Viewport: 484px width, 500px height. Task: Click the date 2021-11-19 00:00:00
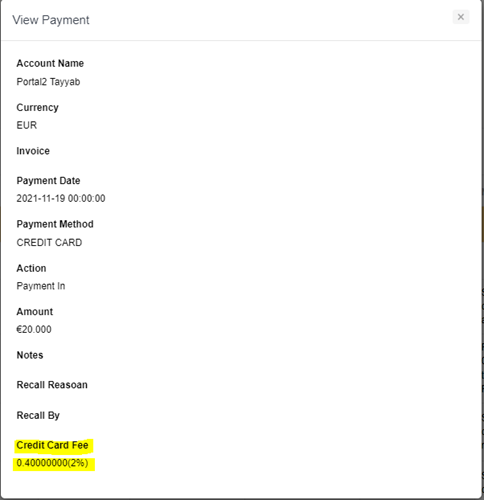point(61,199)
